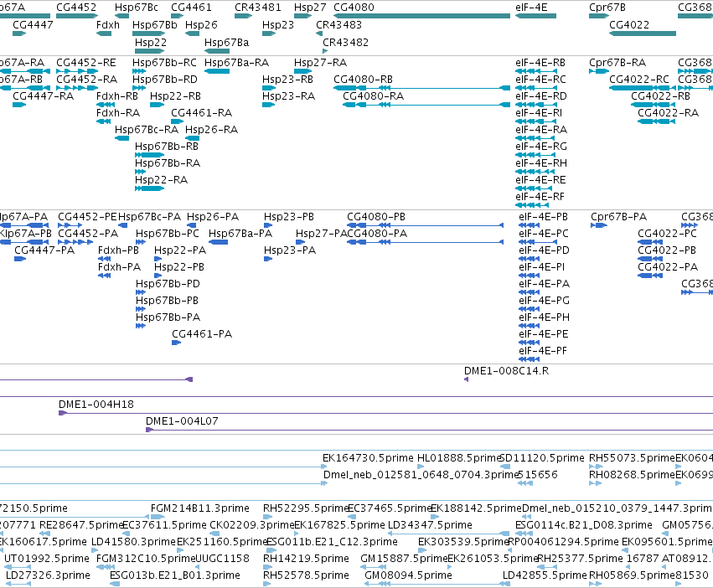The image size is (713, 588).
Task: Select protein Hsp23-PA
Action: click(290, 250)
